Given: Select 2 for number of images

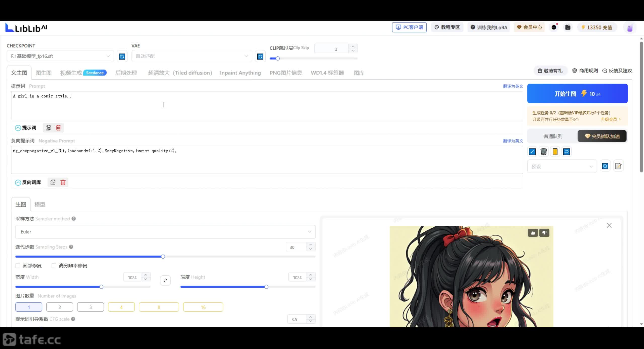Looking at the screenshot, I should (60, 307).
